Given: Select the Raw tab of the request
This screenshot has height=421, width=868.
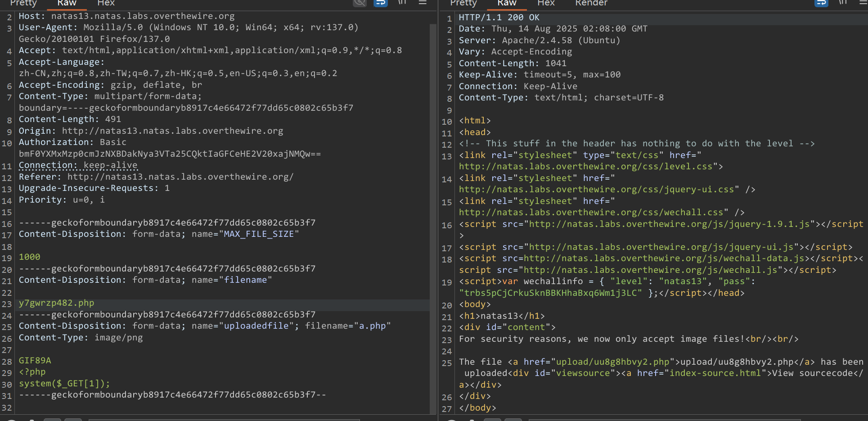Looking at the screenshot, I should [x=67, y=3].
